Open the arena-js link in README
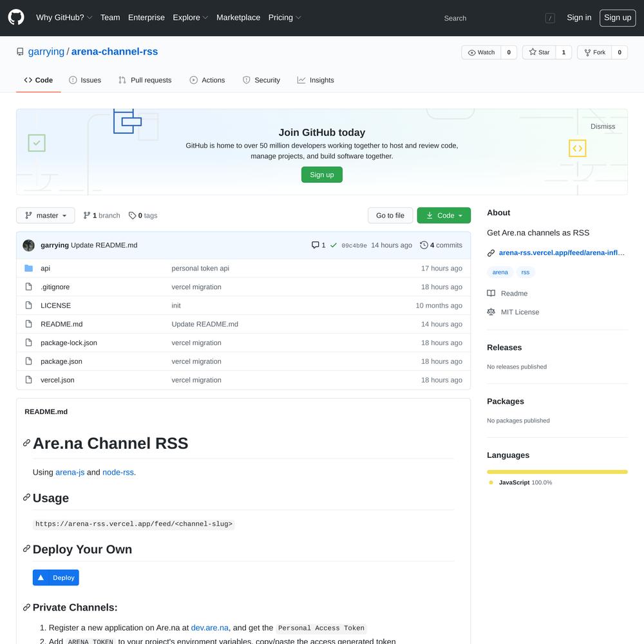This screenshot has width=644, height=644. tap(70, 472)
